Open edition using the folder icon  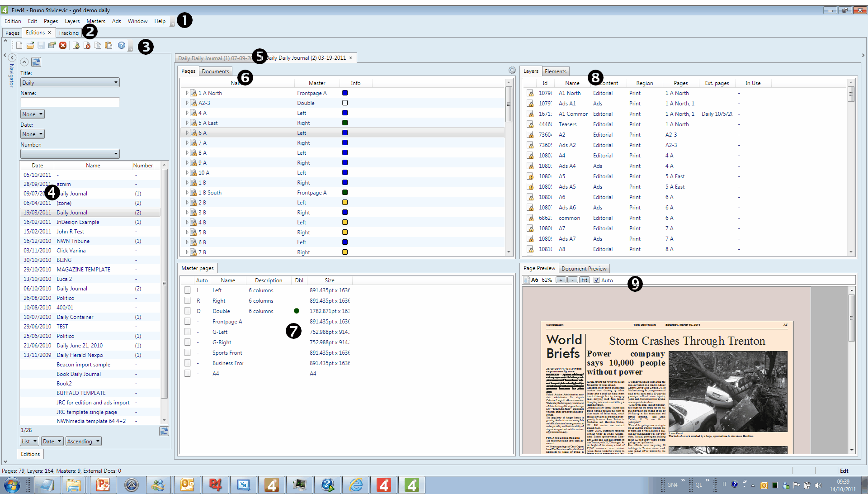pos(30,45)
